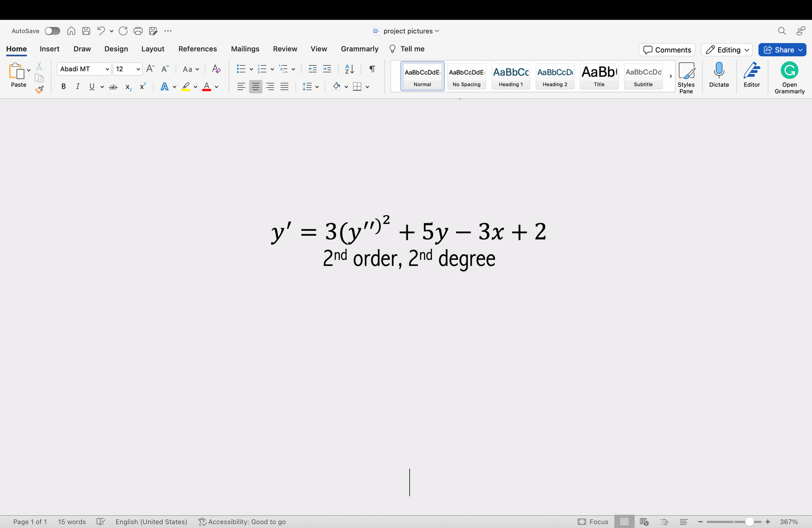Open the References tab
This screenshot has width=812, height=528.
(x=197, y=49)
